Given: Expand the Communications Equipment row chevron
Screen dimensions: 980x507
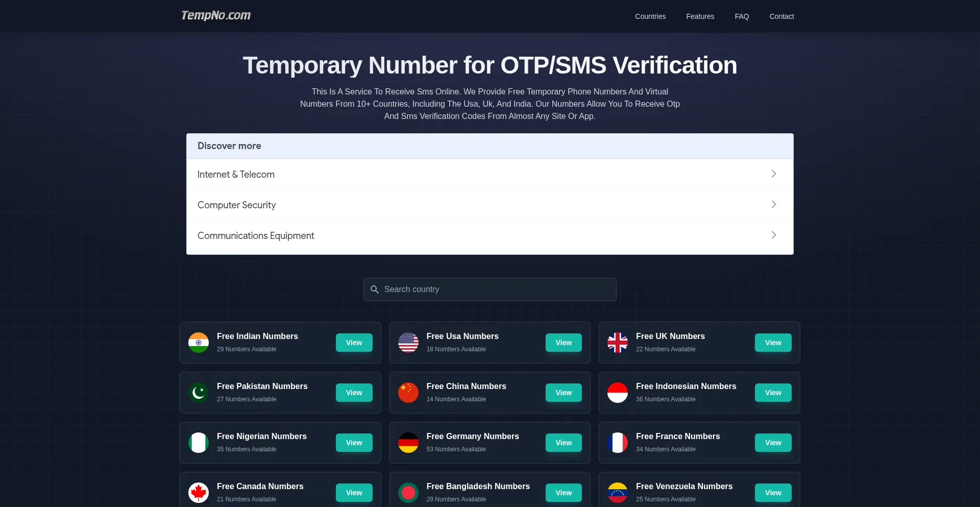Looking at the screenshot, I should [774, 235].
